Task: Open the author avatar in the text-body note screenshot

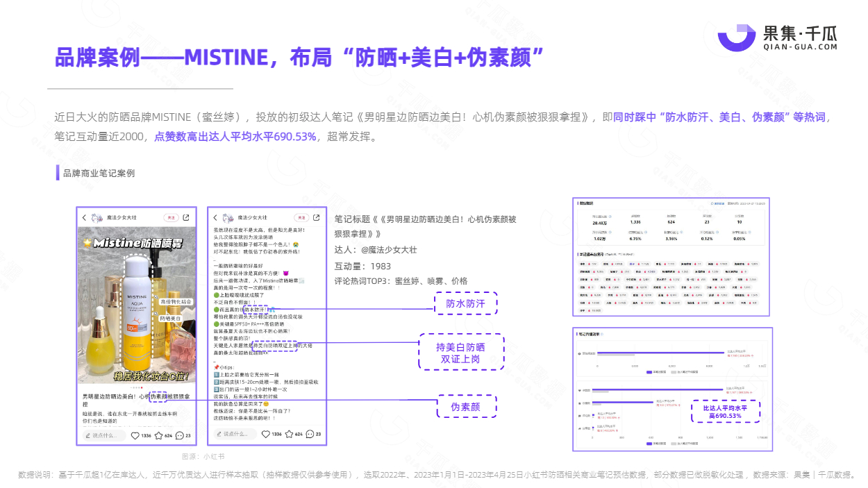Action: pyautogui.click(x=228, y=218)
